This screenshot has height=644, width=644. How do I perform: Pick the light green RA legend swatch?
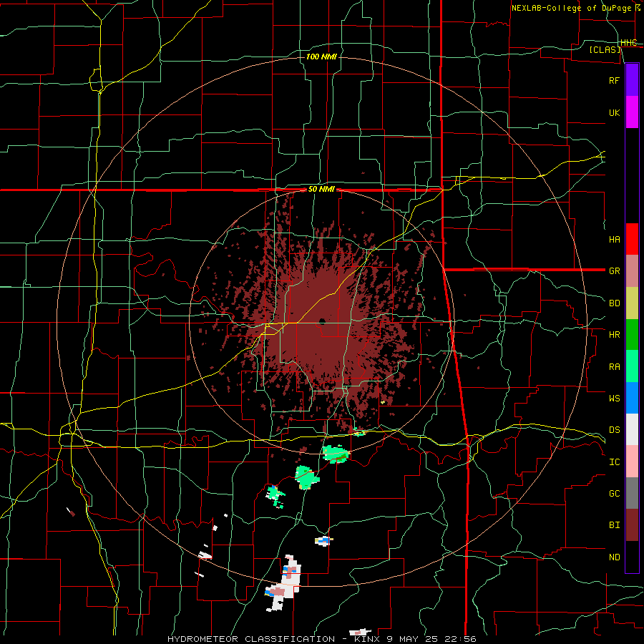[x=632, y=366]
